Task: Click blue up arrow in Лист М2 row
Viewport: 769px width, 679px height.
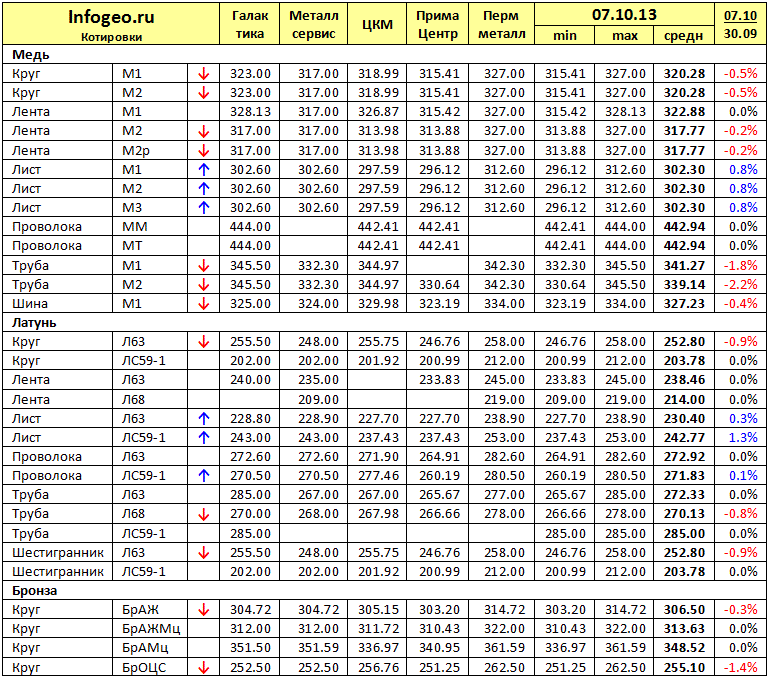Action: 204,189
